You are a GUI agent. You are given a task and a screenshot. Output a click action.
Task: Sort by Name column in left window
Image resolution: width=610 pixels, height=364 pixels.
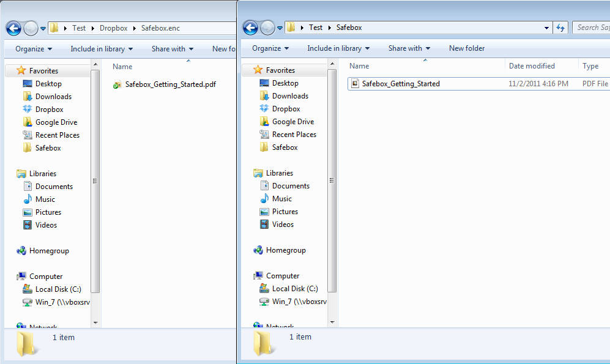point(122,67)
